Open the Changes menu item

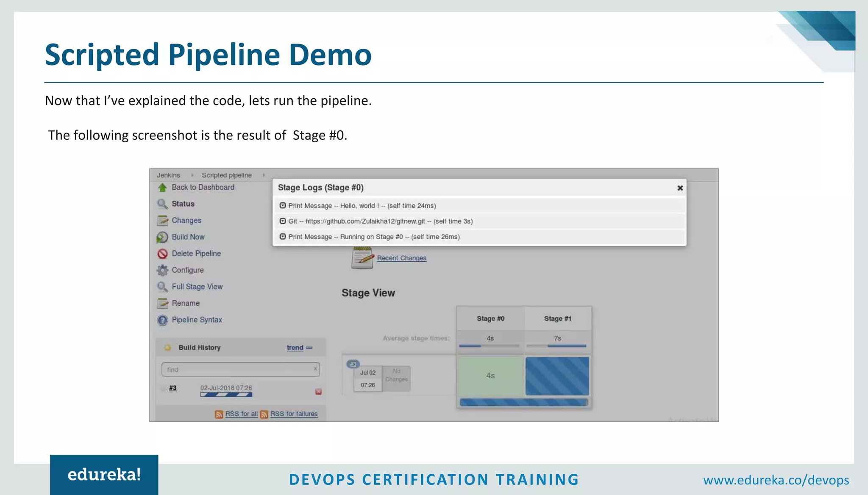(186, 221)
